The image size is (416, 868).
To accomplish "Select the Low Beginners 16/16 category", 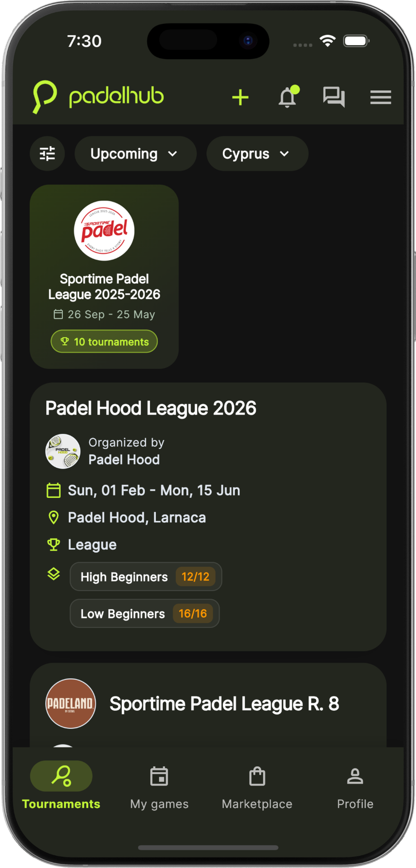I will 144,613.
